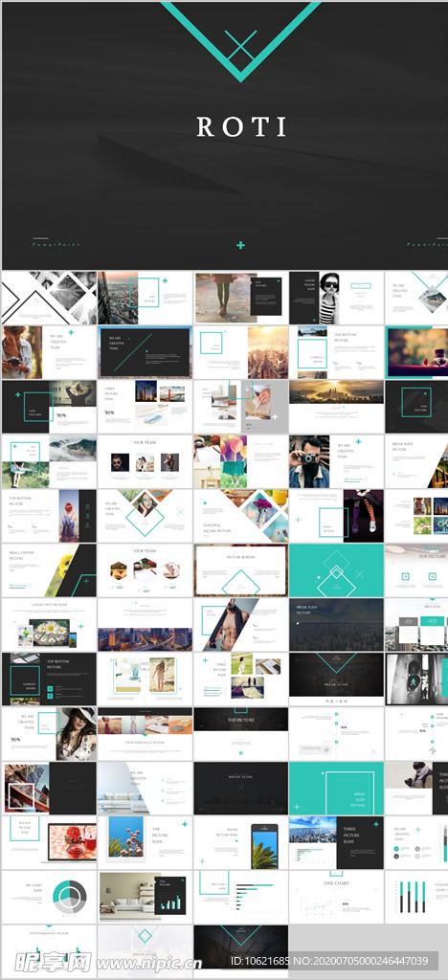
Task: Open the THREE PICTURE SLIDE with blue city photo
Action: pyautogui.click(x=336, y=842)
